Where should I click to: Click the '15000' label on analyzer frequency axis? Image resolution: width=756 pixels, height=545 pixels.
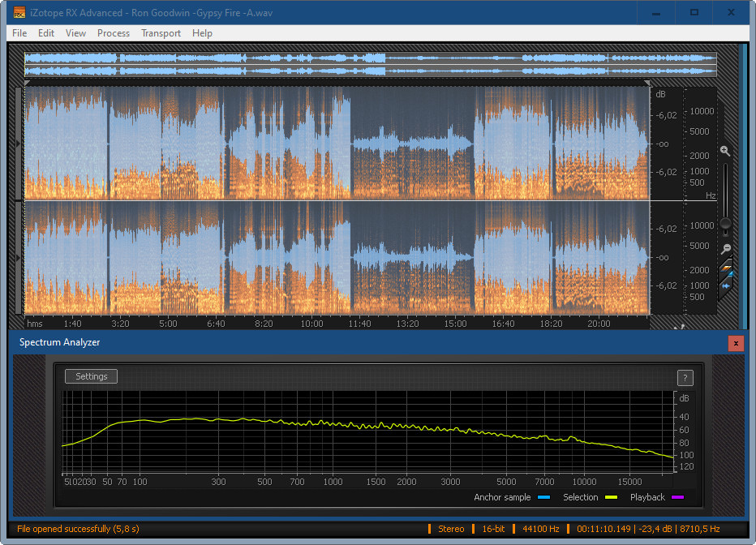pyautogui.click(x=629, y=482)
